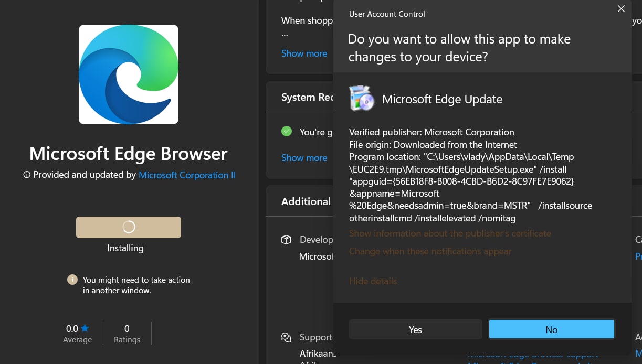Viewport: 642px width, 364px height.
Task: Click the info icon beside 'You might need to take action'
Action: coord(72,280)
